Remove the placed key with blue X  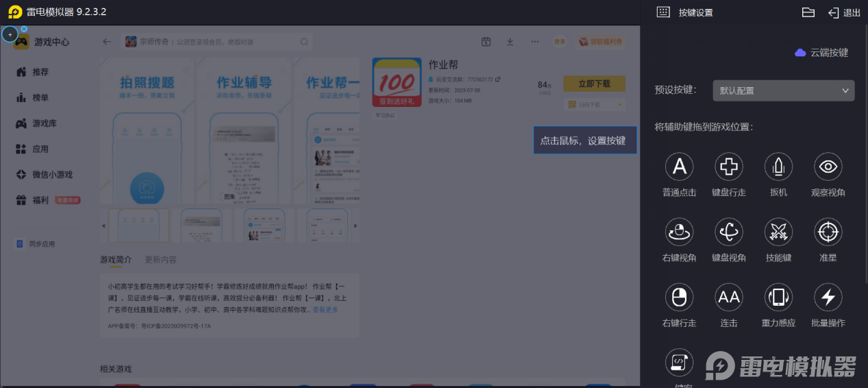pos(24,29)
